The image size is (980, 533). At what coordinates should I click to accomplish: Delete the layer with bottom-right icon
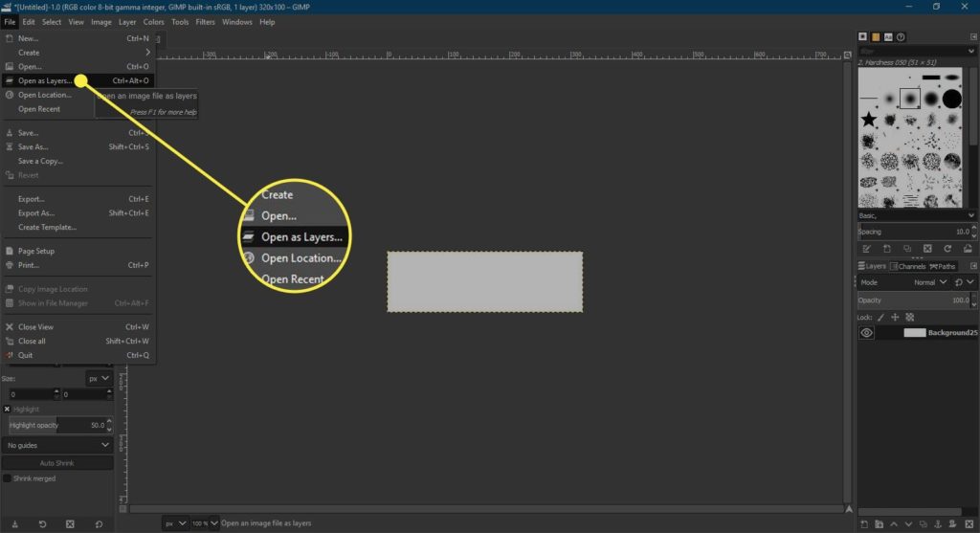point(969,524)
